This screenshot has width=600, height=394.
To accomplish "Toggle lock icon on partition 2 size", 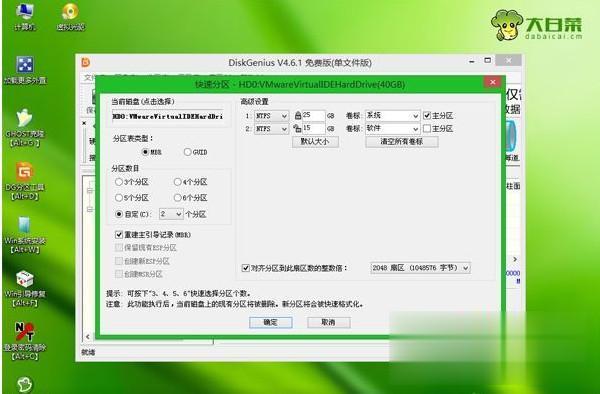I will coord(297,129).
